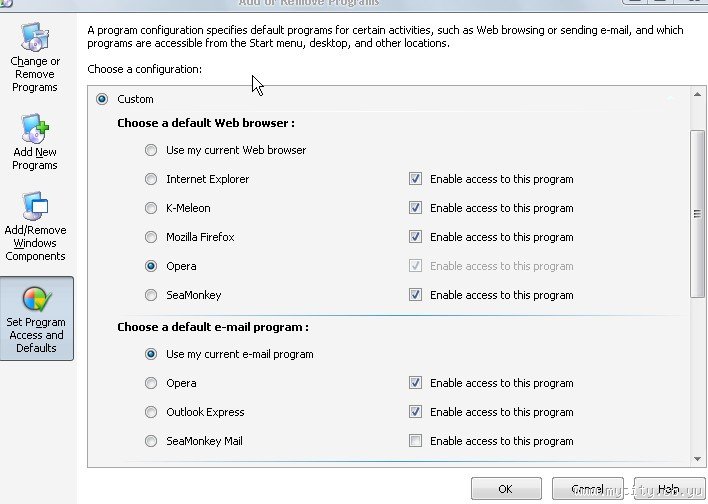Screen dimensions: 708x504
Task: Set Internet Explorer as default browser
Action: click(x=151, y=179)
